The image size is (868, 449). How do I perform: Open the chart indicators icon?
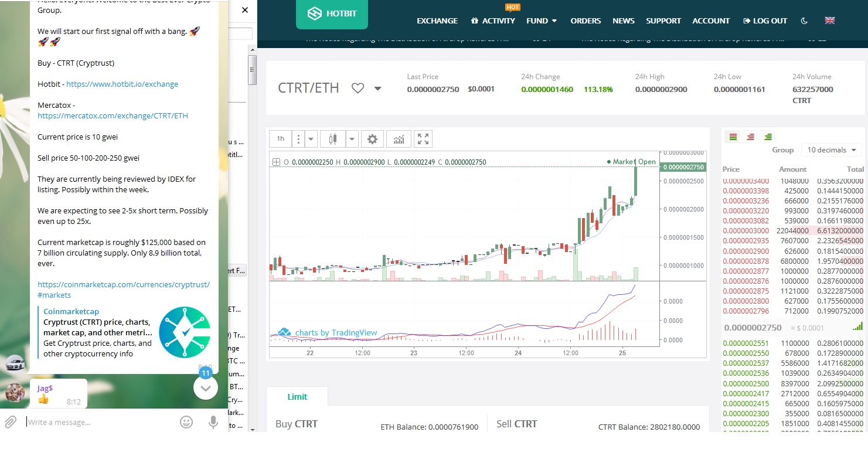(399, 139)
